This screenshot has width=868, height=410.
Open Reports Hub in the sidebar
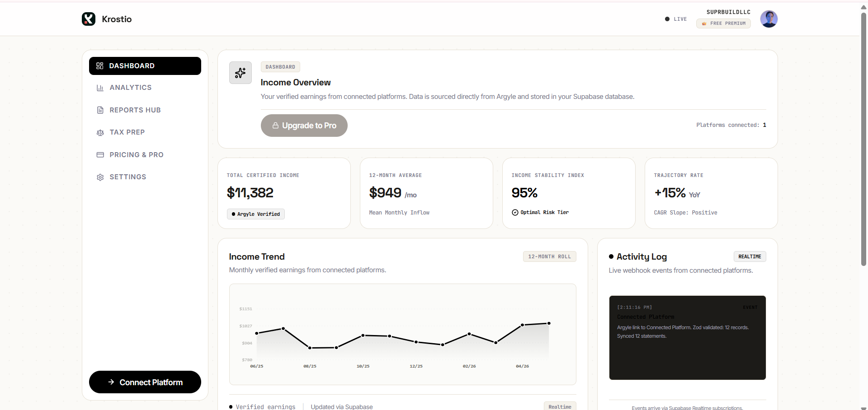coord(145,110)
